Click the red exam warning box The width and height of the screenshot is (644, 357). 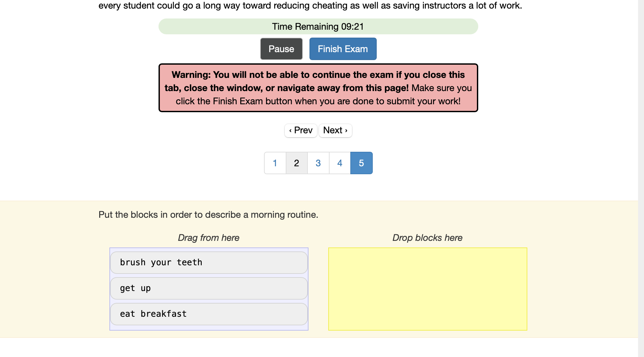(x=318, y=88)
